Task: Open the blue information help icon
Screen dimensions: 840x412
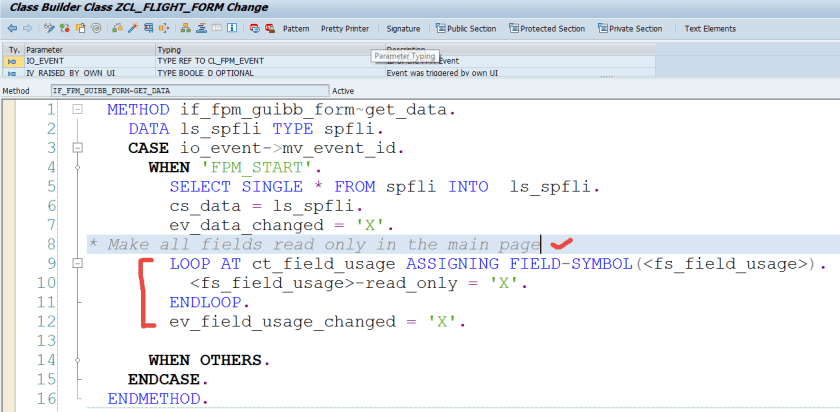Action: pos(232,28)
